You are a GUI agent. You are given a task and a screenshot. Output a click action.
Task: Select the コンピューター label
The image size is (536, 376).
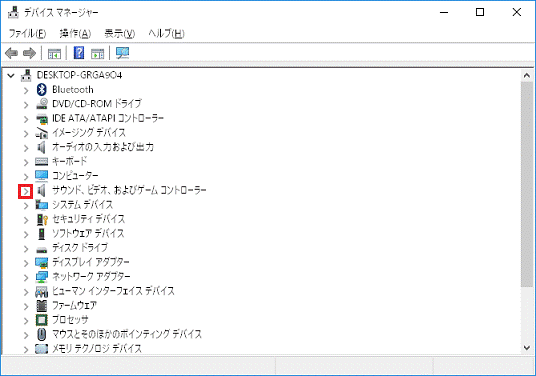[x=75, y=176]
